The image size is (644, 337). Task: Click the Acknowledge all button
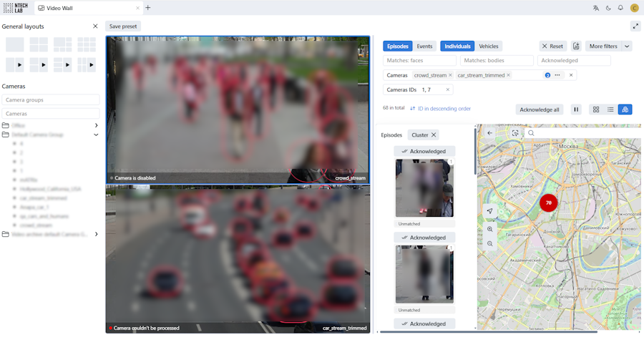(x=540, y=109)
